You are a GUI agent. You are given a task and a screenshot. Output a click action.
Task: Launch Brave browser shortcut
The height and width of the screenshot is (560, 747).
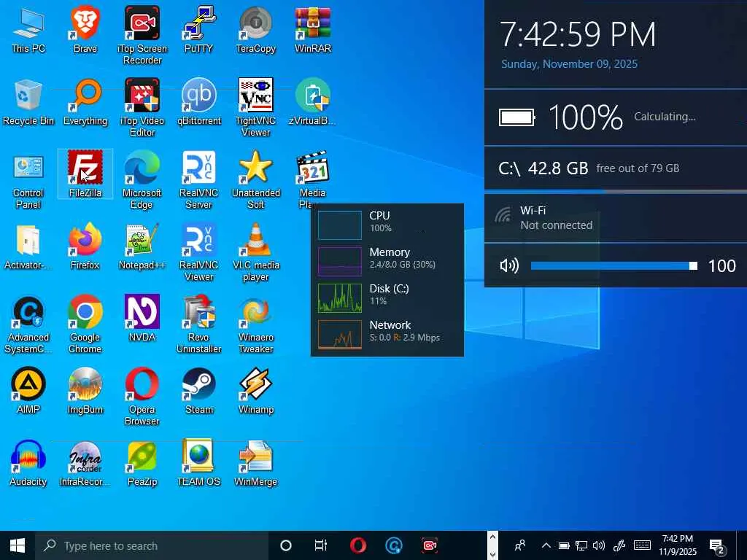85,30
